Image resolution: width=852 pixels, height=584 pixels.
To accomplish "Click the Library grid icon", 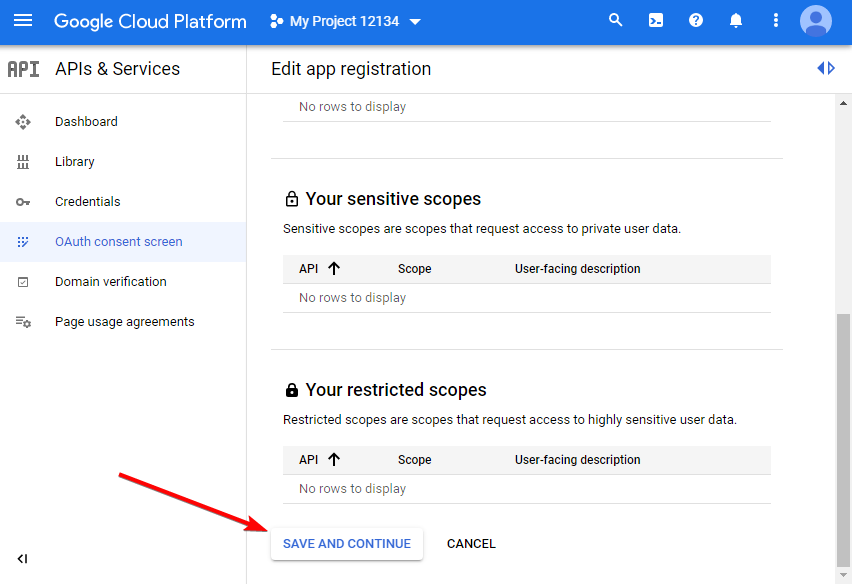I will [x=23, y=161].
